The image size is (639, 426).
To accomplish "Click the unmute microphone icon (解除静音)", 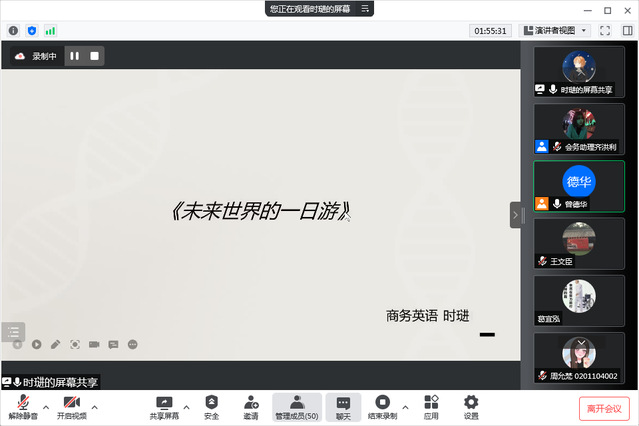I will (20, 403).
